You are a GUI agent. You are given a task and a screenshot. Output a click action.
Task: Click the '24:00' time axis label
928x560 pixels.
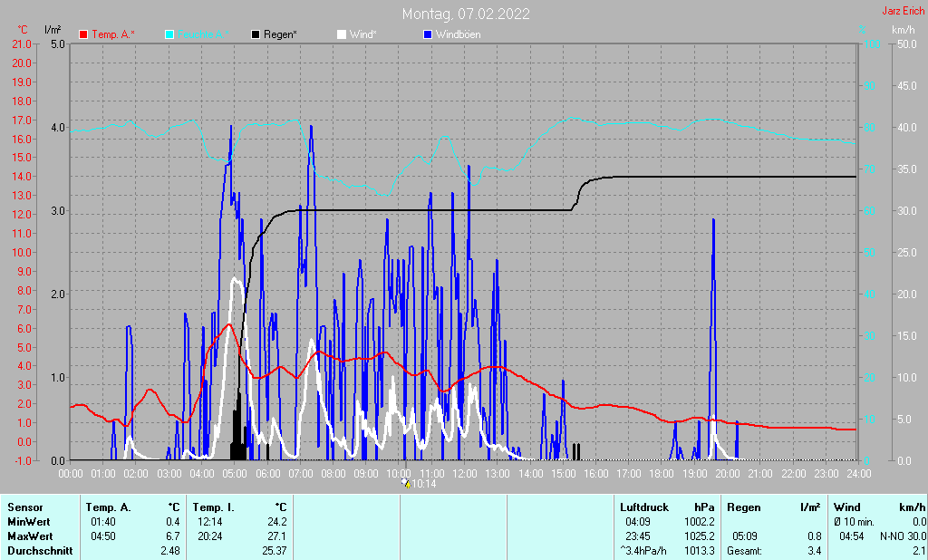tap(859, 474)
